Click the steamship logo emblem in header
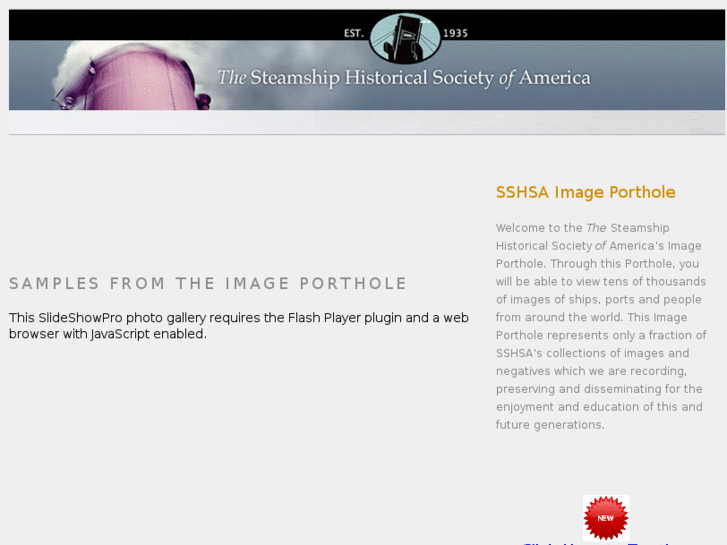 pyautogui.click(x=405, y=38)
